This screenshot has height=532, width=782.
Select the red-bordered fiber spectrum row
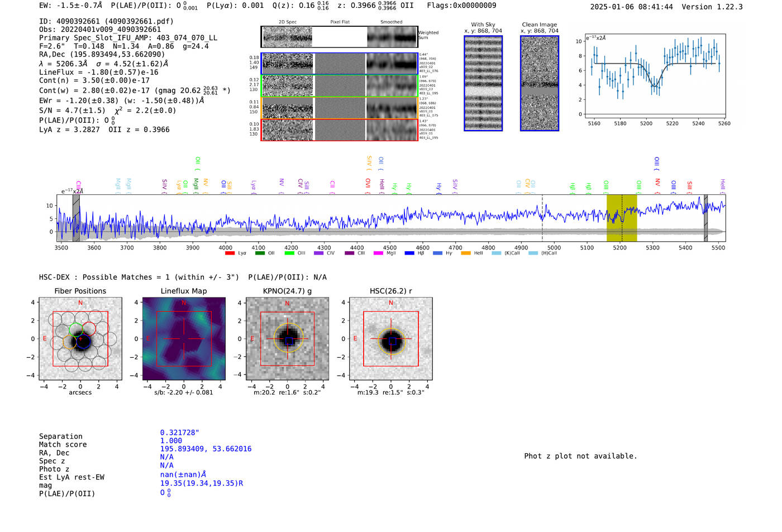pyautogui.click(x=340, y=130)
